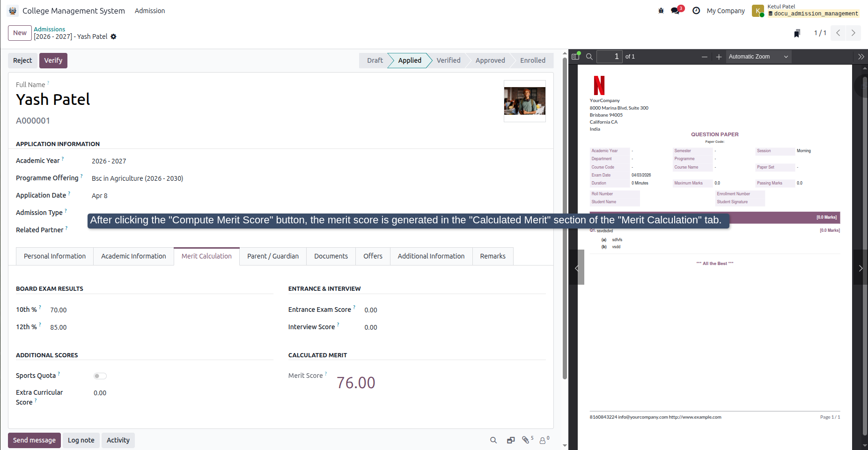Image resolution: width=868 pixels, height=450 pixels.
Task: Select the Offers tab
Action: point(373,256)
